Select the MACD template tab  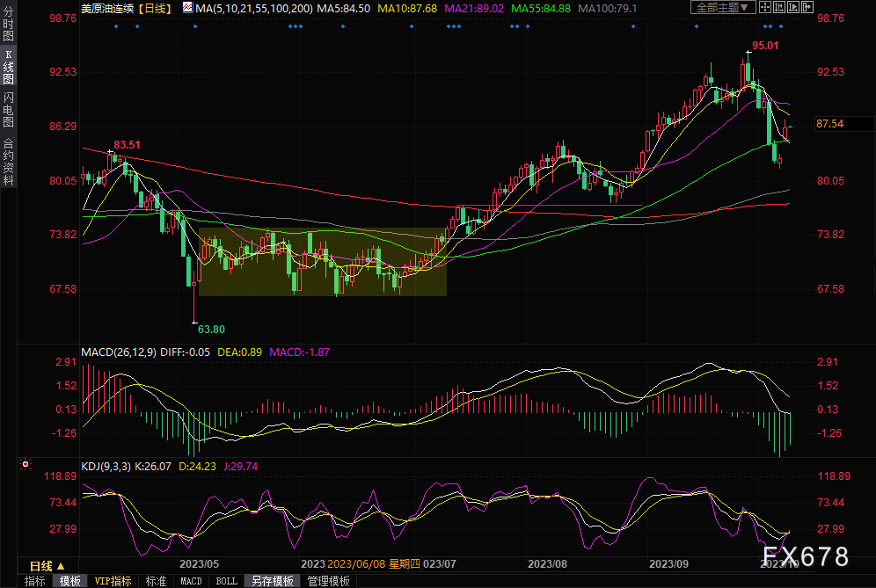191,581
